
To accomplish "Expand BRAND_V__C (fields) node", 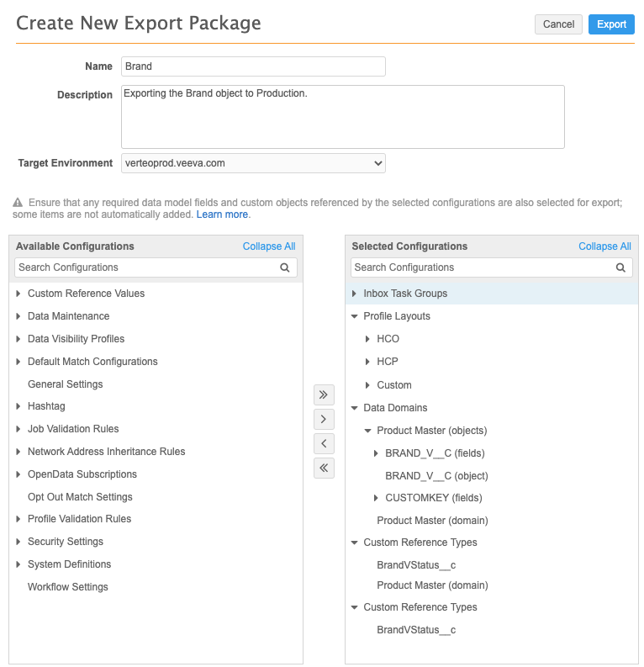I will coord(376,453).
